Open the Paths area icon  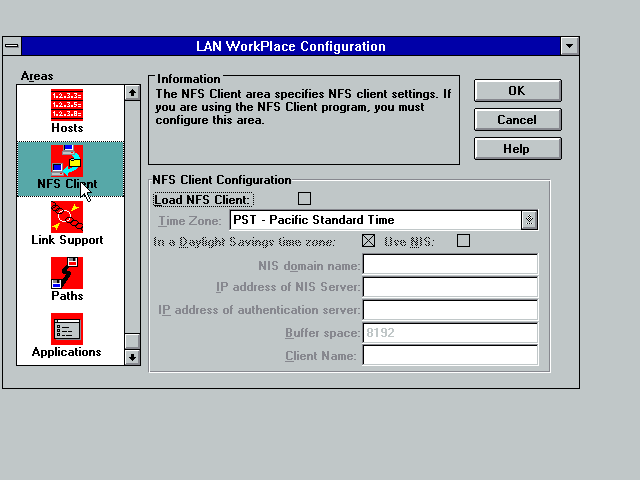[x=67, y=273]
